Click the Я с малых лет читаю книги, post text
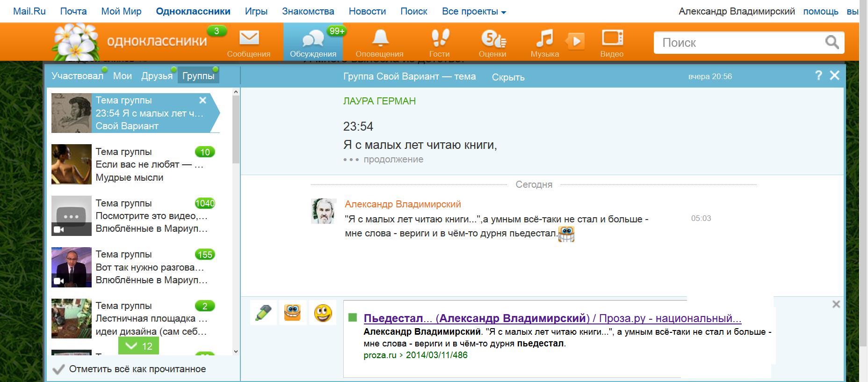868x382 pixels. tap(420, 145)
